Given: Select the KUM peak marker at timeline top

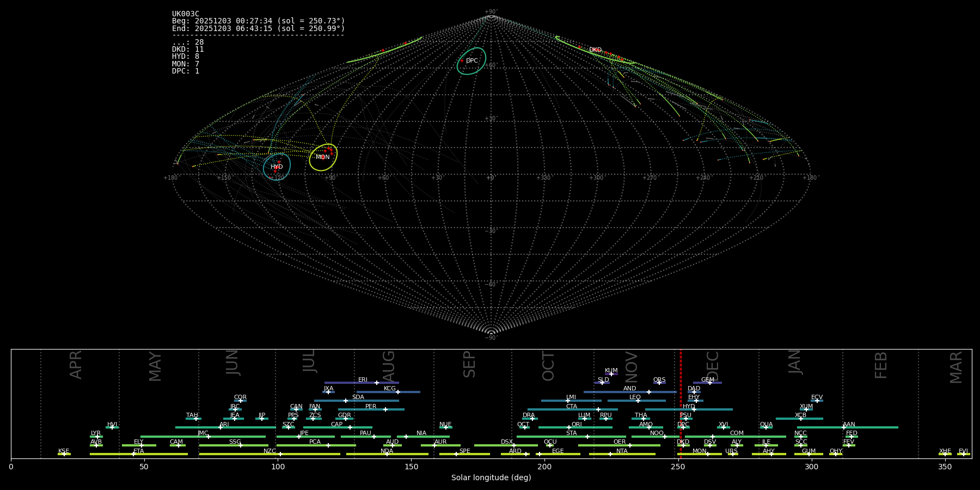Looking at the screenshot, I should (x=611, y=374).
